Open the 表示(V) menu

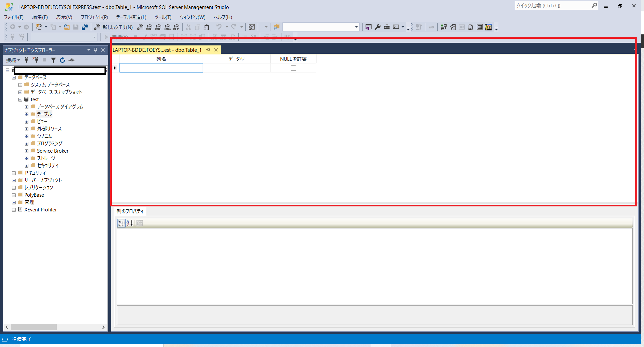(x=64, y=17)
